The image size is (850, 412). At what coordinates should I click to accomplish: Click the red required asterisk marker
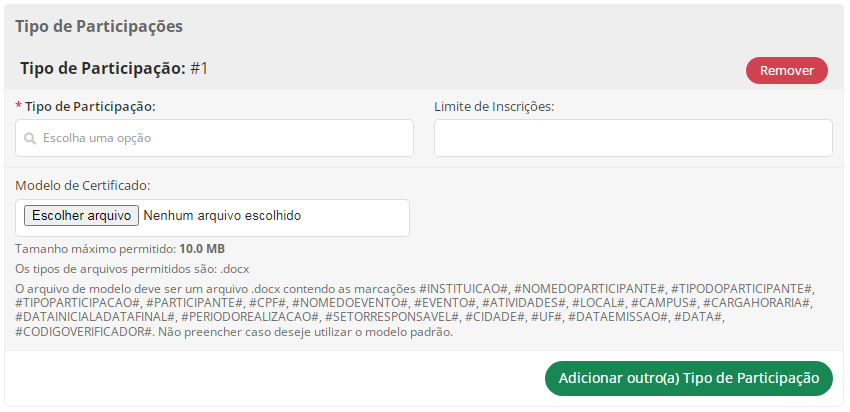tap(18, 106)
